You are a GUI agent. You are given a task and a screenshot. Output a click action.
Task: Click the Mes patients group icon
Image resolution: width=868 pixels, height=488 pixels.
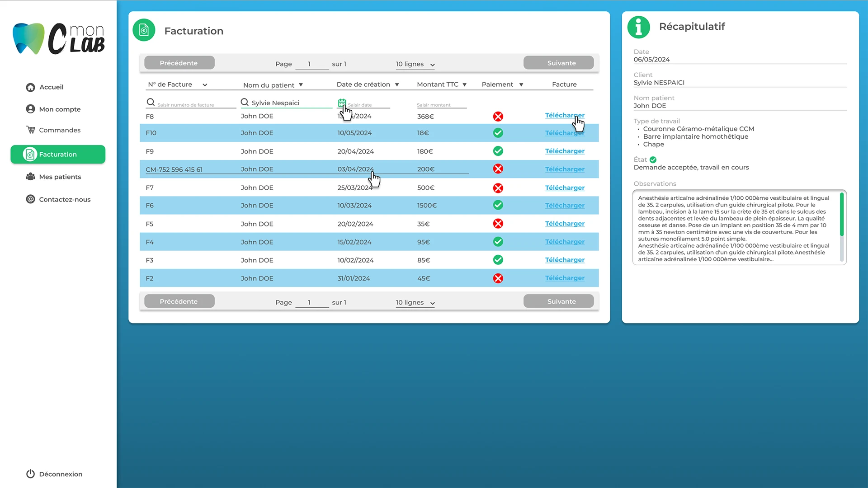30,177
